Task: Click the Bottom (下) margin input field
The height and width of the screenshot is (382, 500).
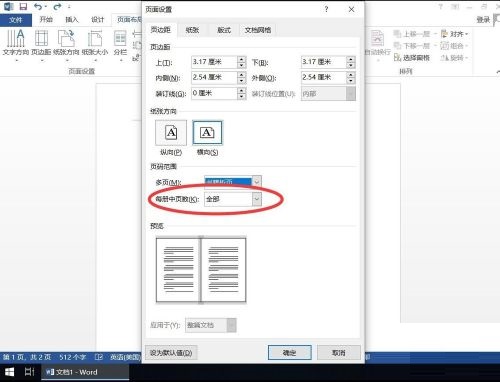Action: pos(324,62)
